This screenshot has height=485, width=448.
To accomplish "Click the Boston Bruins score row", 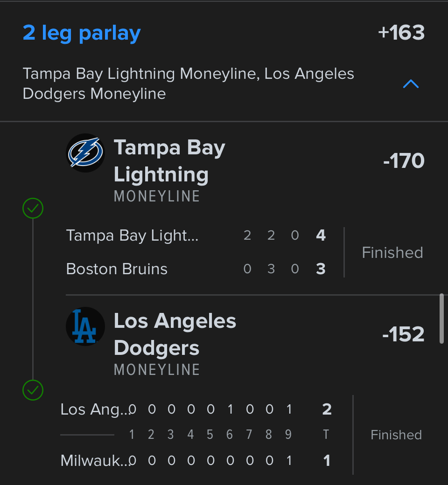I will pos(196,269).
